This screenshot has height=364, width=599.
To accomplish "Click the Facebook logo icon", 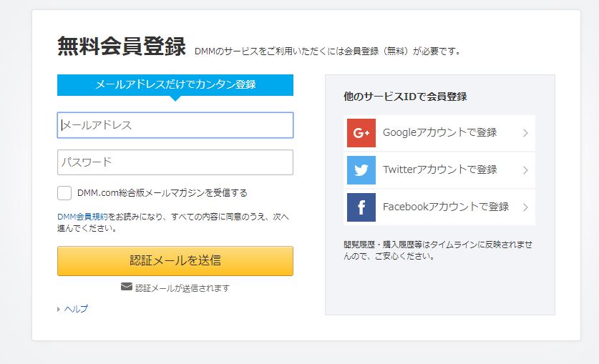I will [x=361, y=207].
